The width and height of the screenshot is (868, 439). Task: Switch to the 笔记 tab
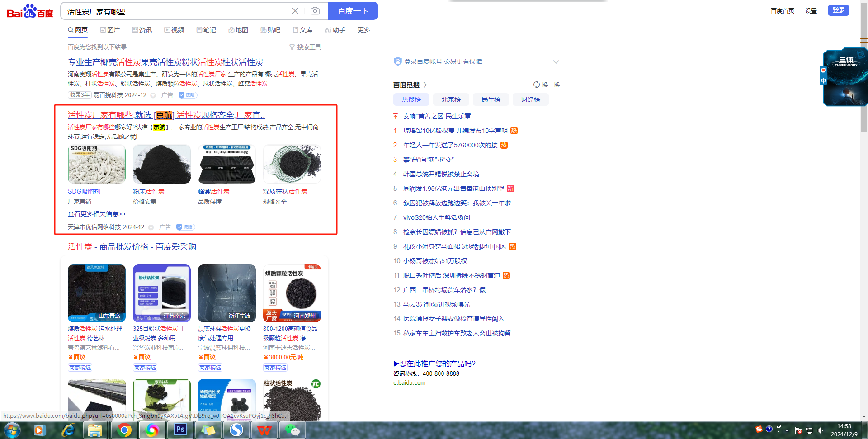pos(206,30)
